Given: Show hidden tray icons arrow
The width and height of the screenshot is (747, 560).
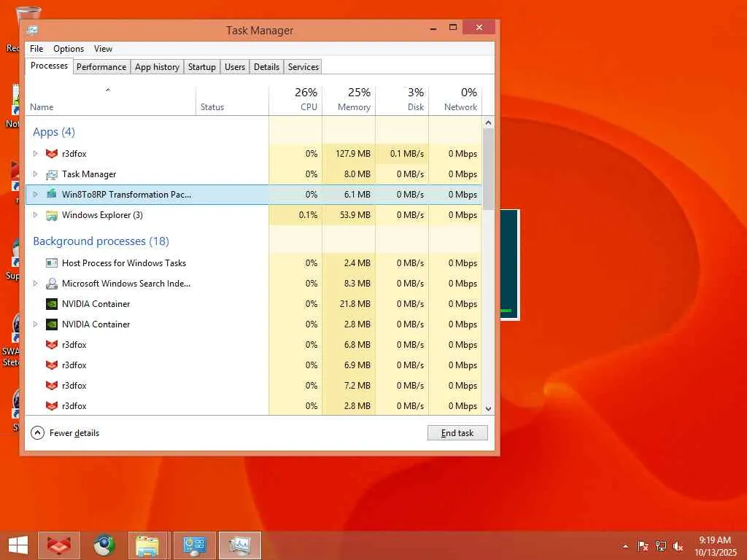Looking at the screenshot, I should pyautogui.click(x=625, y=546).
